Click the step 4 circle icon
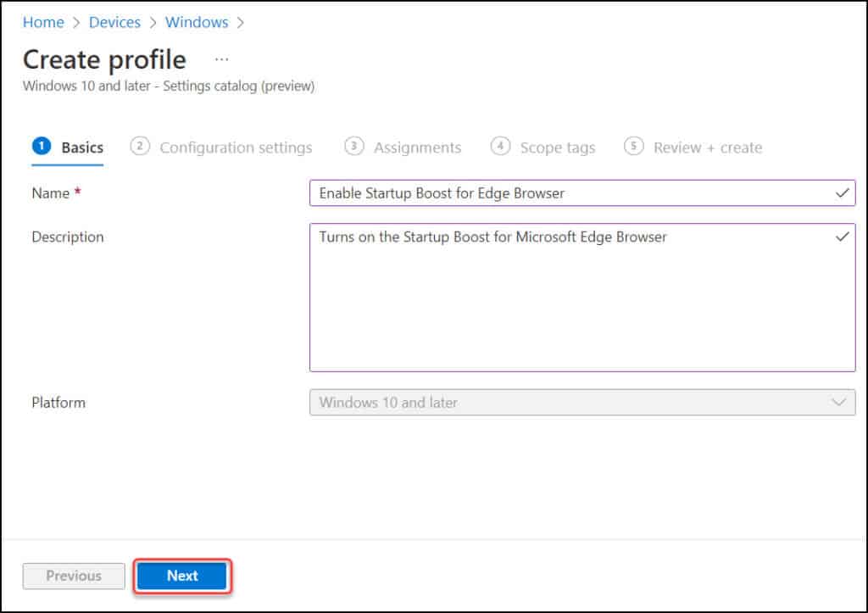 point(500,146)
